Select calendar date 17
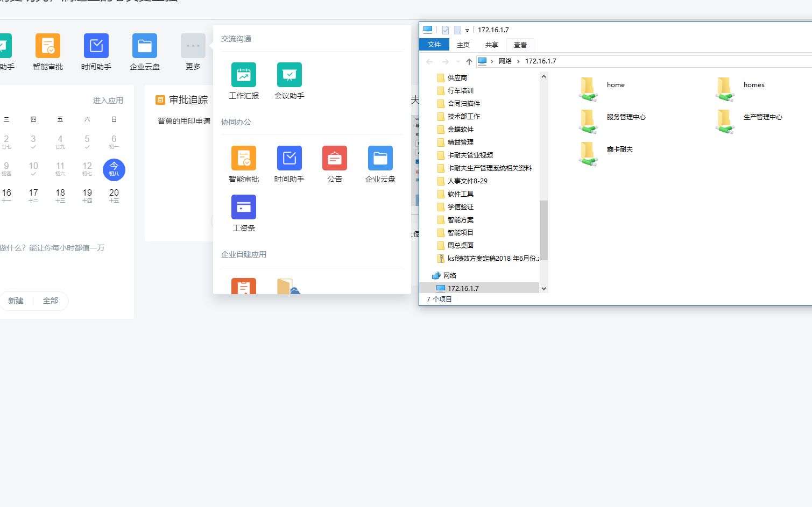 [x=33, y=196]
